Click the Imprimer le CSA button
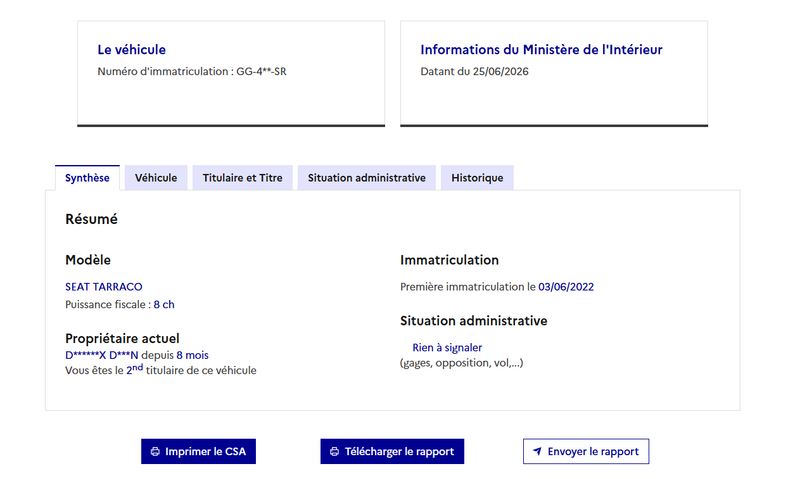 198,451
